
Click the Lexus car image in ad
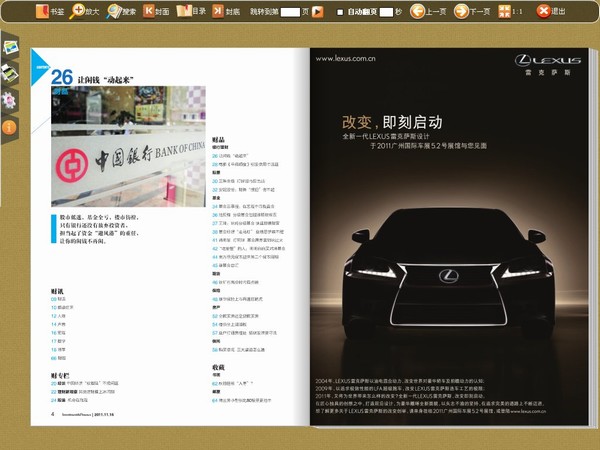[x=448, y=274]
